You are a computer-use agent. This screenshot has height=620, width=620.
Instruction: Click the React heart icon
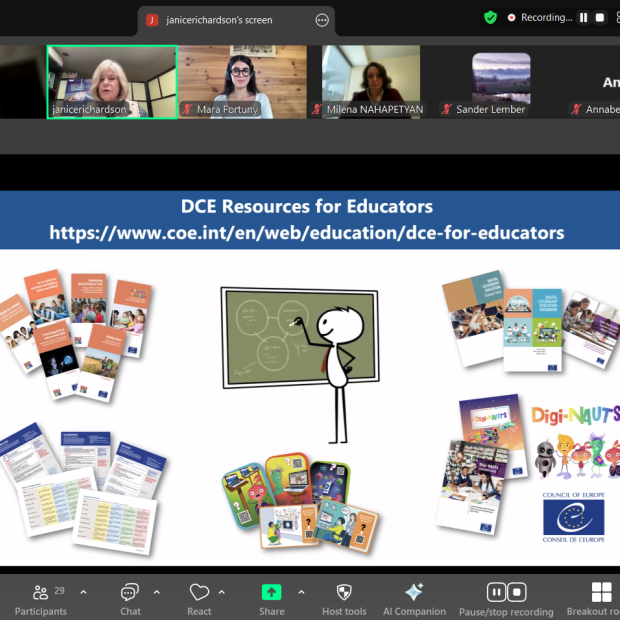click(199, 593)
